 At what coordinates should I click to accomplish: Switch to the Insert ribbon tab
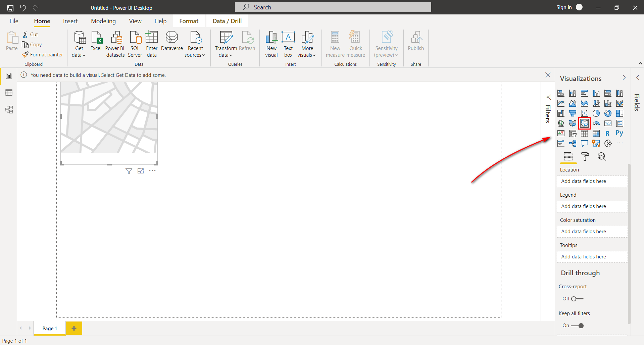tap(70, 21)
